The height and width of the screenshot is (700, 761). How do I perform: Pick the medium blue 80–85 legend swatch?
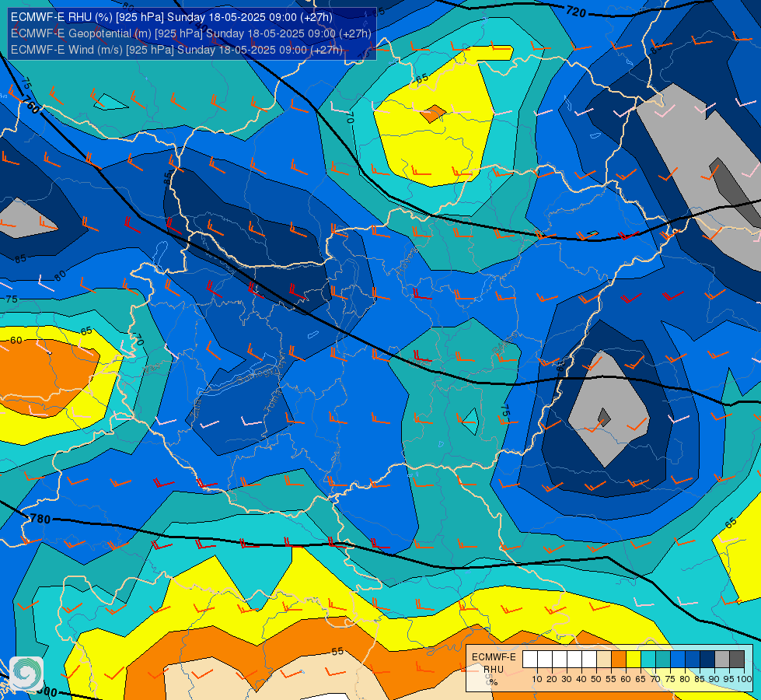pyautogui.click(x=693, y=659)
